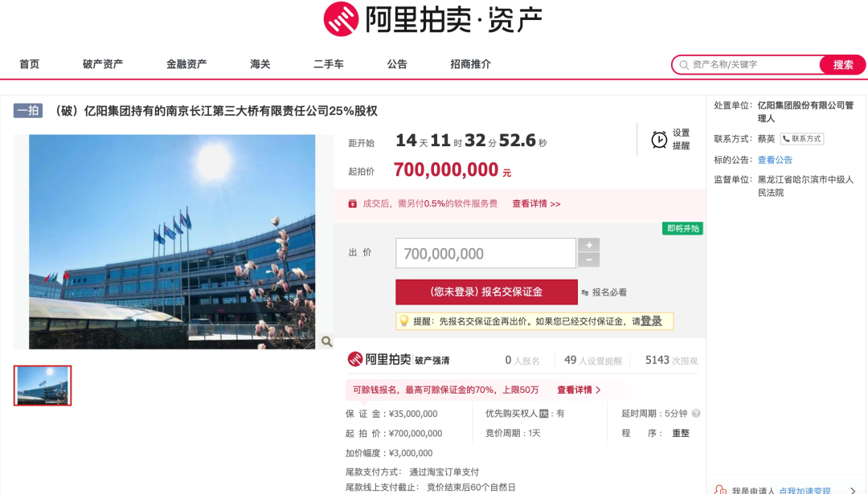
Task: Increase bid with the plus stepper
Action: (x=588, y=245)
